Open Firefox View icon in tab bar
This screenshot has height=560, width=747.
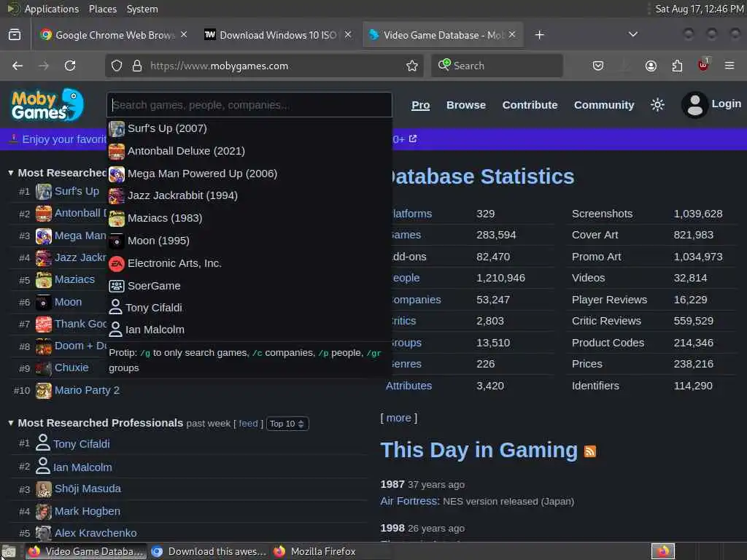click(15, 35)
